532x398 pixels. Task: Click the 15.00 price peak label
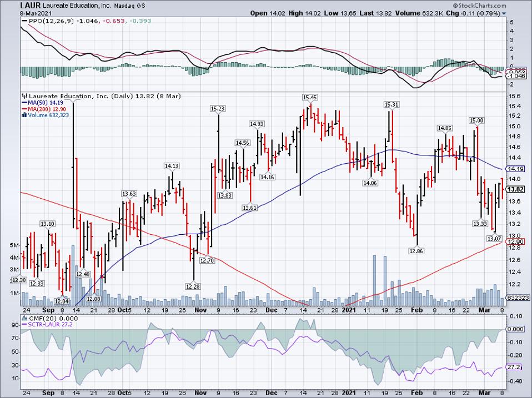(476, 120)
